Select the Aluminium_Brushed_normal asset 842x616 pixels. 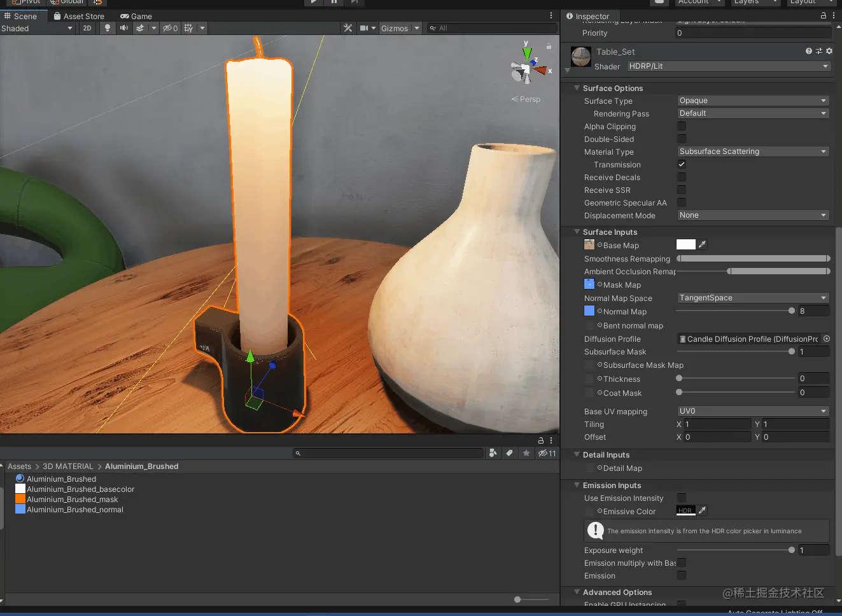coord(74,510)
